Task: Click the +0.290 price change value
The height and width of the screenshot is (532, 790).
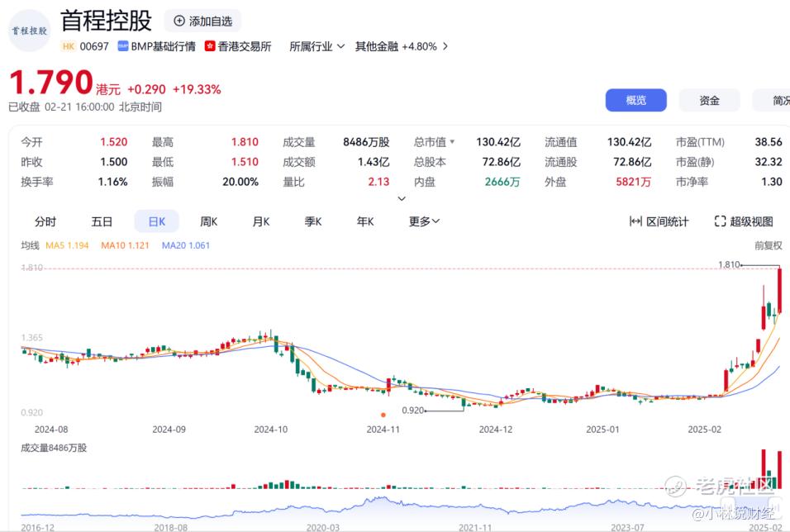Action: [x=146, y=89]
